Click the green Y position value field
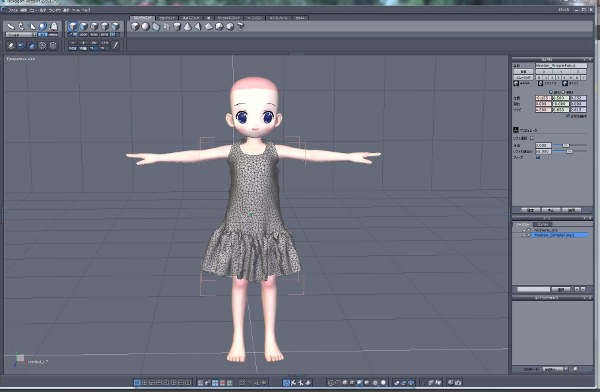The height and width of the screenshot is (392, 600). (561, 98)
